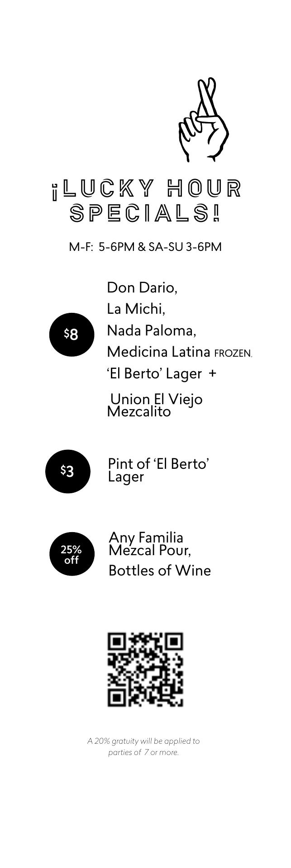Select the Bottles of Wine item
The image size is (291, 868).
click(x=159, y=571)
